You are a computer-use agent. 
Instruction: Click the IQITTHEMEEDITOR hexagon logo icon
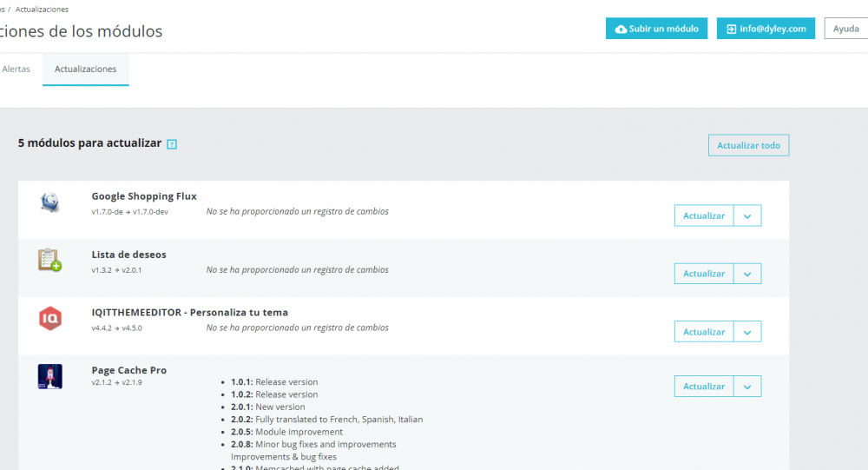point(49,318)
